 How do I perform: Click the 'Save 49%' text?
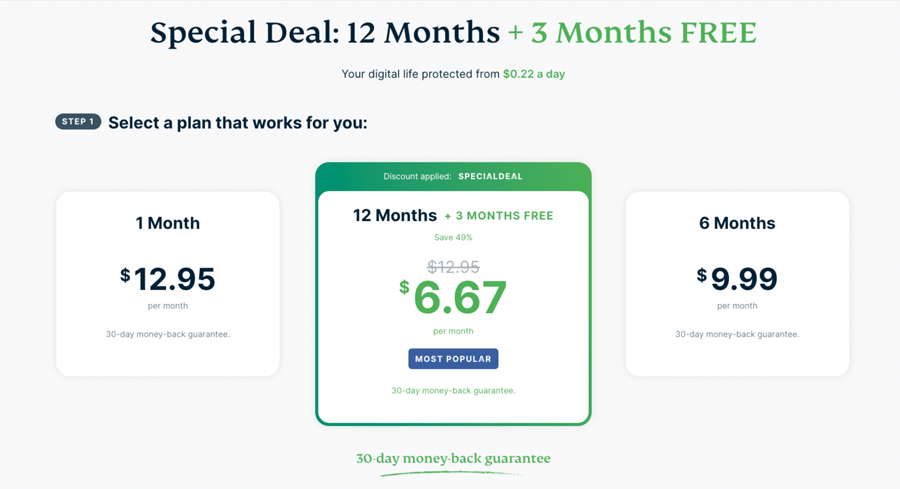453,237
